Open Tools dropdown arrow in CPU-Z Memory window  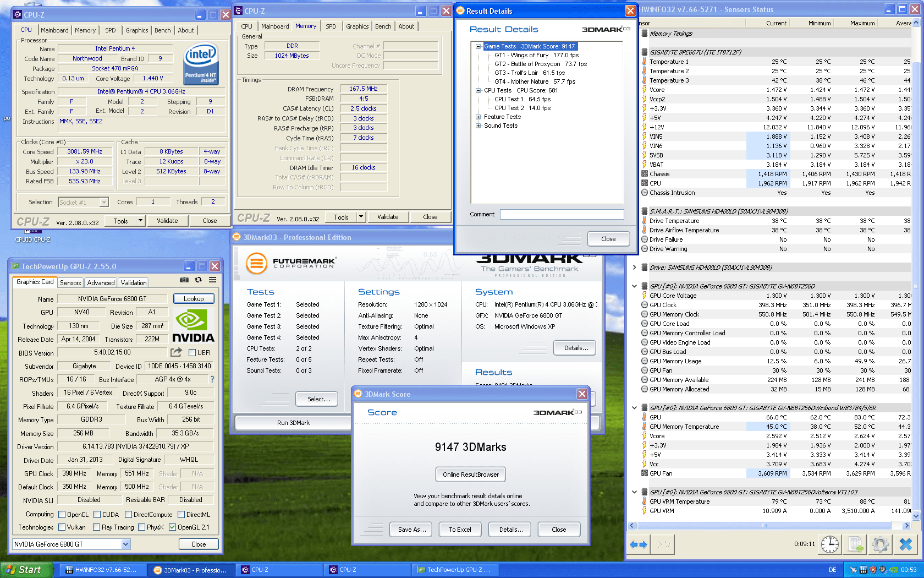(x=361, y=217)
